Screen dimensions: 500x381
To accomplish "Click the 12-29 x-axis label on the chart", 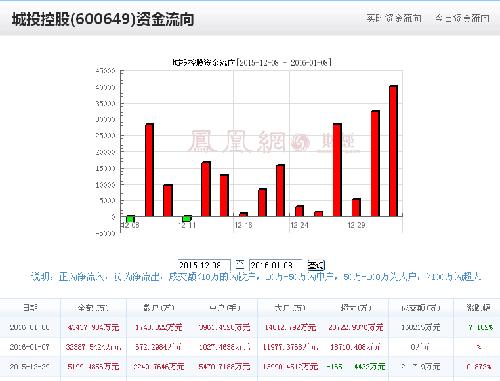I will [356, 225].
